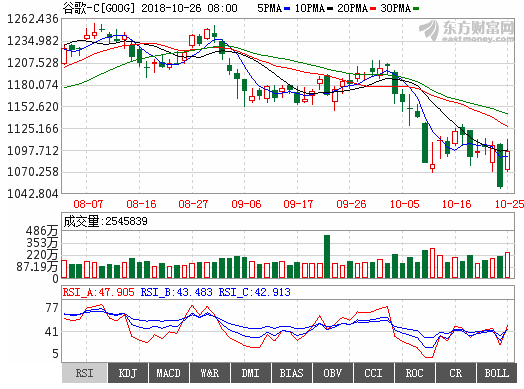Click the RSI axis value 41
Viewport: 524px width, 389px height.
click(52, 332)
